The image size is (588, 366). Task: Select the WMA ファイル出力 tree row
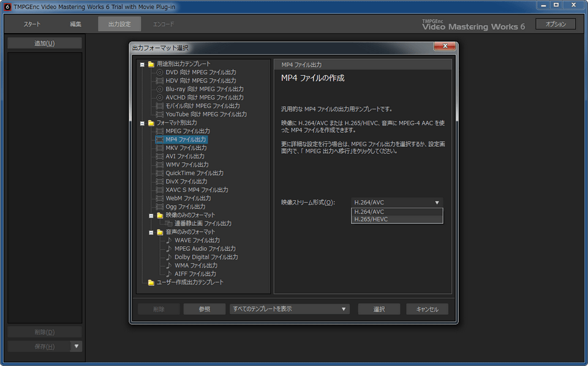[x=196, y=265]
